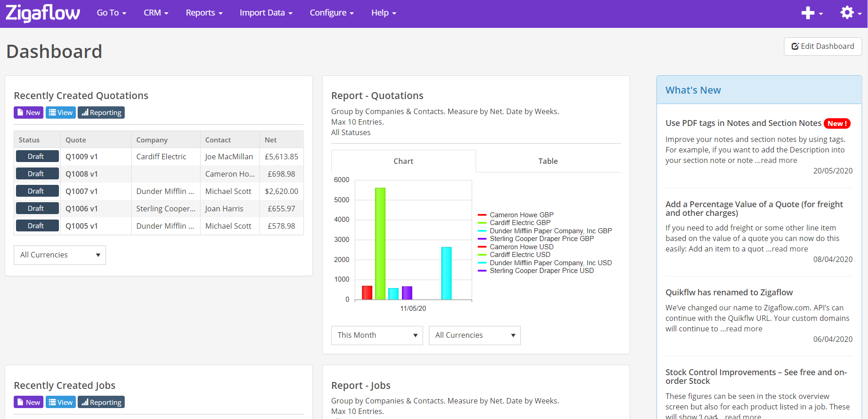Open quote Q1006 v1
Viewport: 868px width, 419px height.
point(82,209)
